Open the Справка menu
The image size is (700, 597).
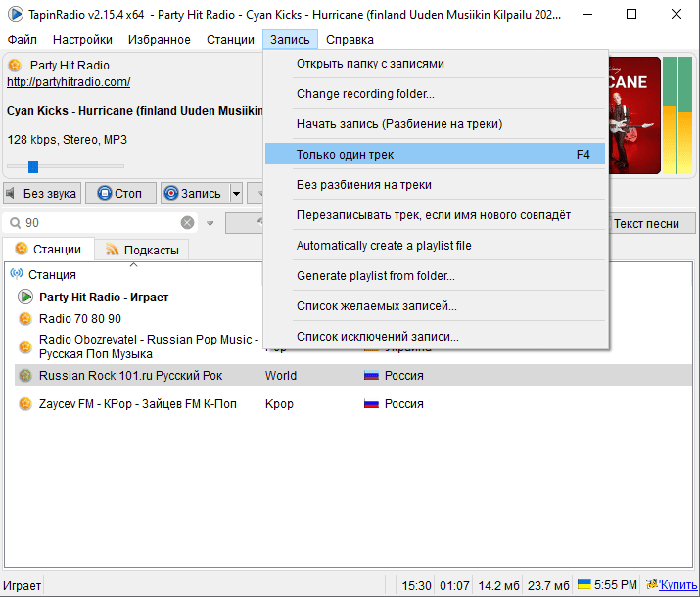350,40
